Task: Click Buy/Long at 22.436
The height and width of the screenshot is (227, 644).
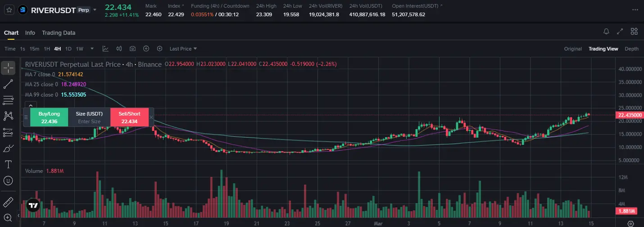Action: (x=49, y=117)
